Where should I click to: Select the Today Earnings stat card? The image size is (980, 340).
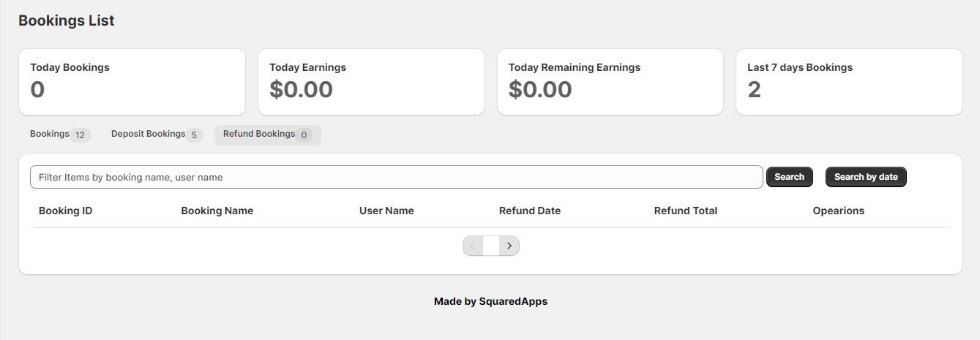tap(371, 82)
